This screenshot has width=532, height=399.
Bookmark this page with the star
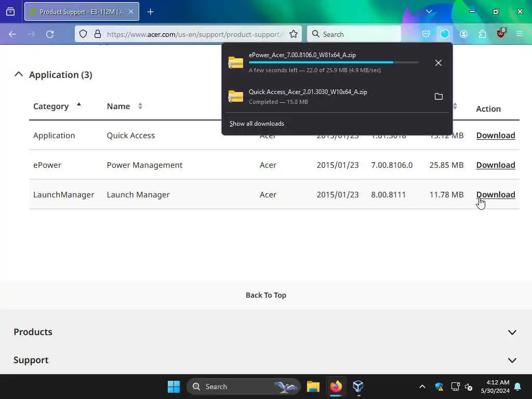294,34
